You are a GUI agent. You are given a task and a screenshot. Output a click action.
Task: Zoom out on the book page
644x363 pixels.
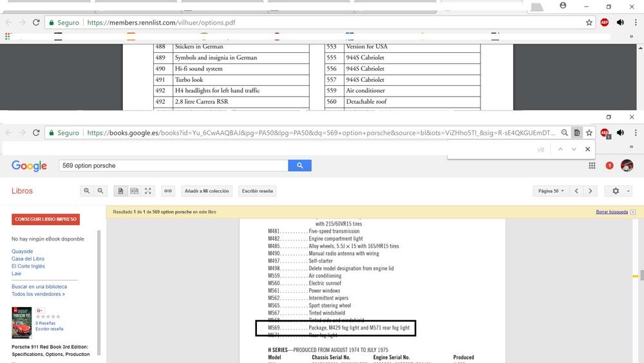click(100, 191)
